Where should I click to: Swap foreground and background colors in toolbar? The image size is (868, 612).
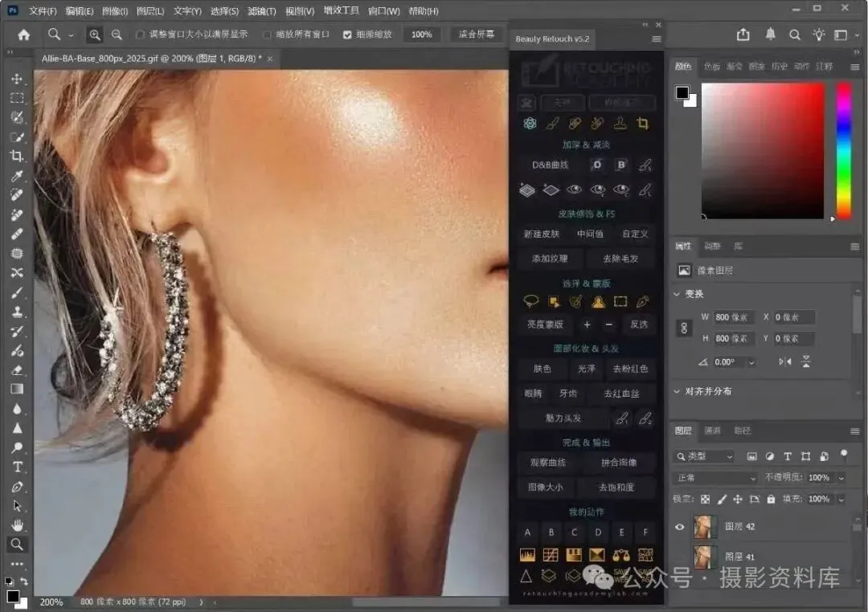pos(24,581)
